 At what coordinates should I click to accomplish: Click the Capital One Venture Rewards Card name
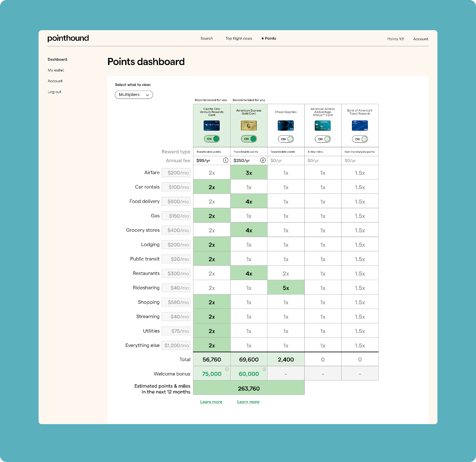pos(212,112)
